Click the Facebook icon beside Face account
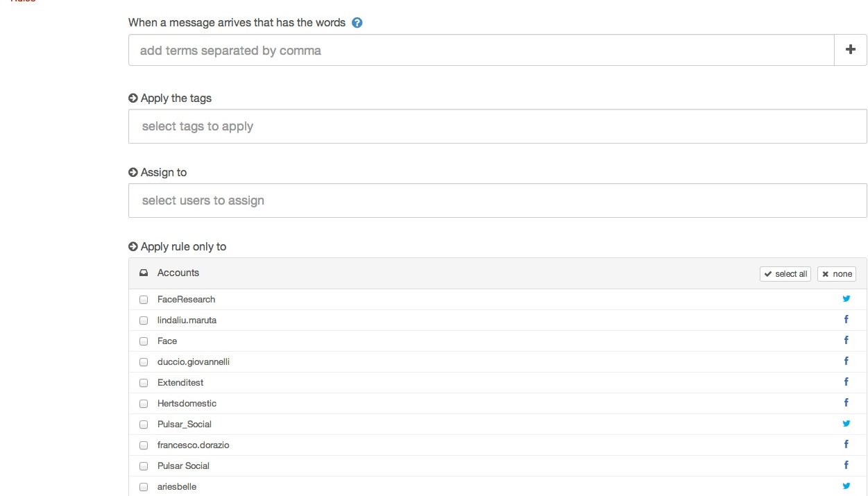Screen dimensions: 868x496 click(x=846, y=341)
